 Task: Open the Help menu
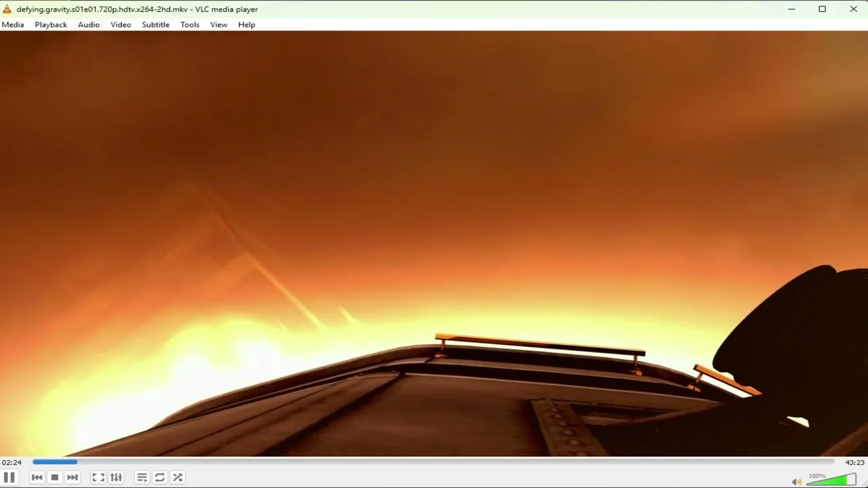pyautogui.click(x=247, y=24)
